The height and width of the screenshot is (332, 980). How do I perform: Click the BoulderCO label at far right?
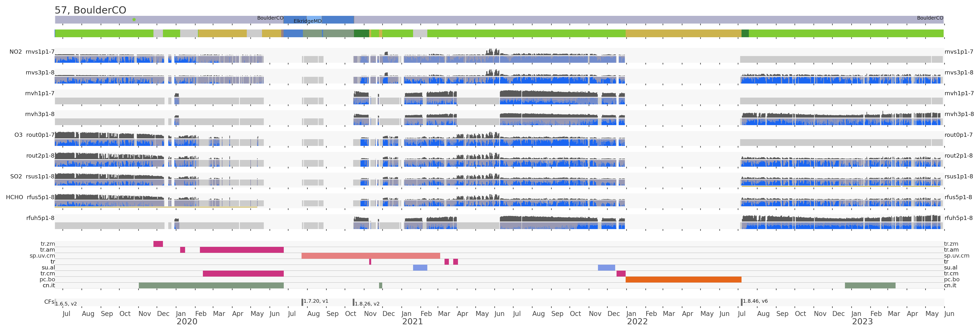tap(930, 18)
